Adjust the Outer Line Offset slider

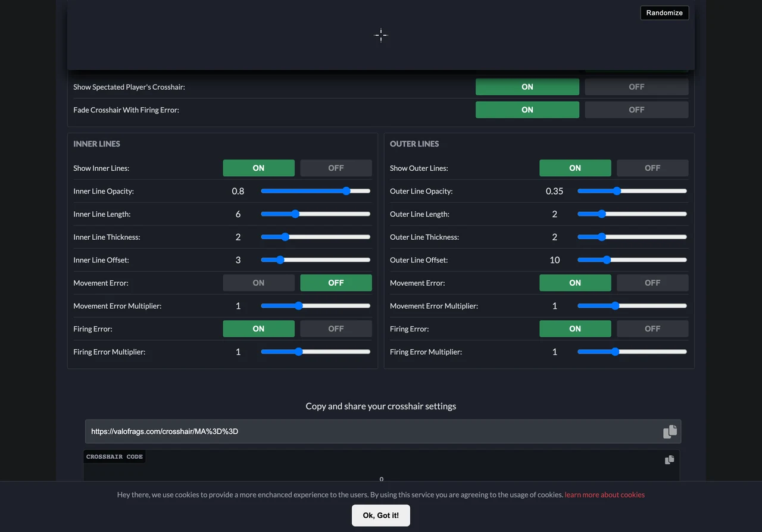(x=632, y=260)
